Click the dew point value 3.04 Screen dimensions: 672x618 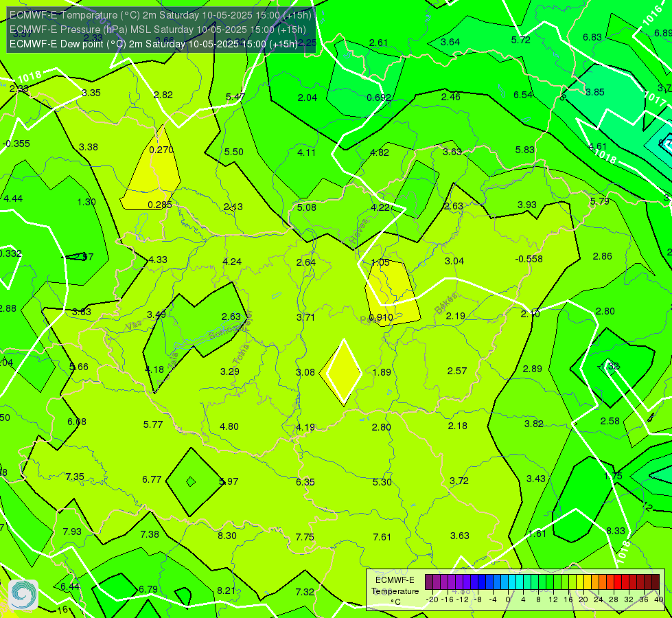tap(454, 261)
